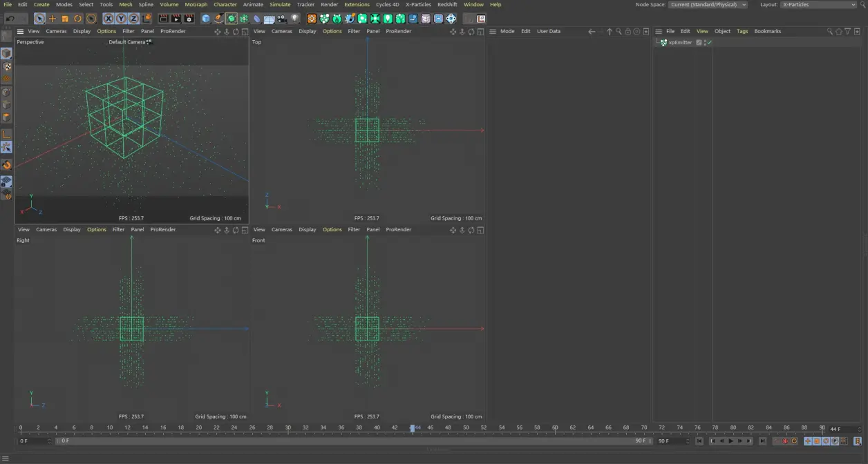Open the Move tool

click(51, 19)
